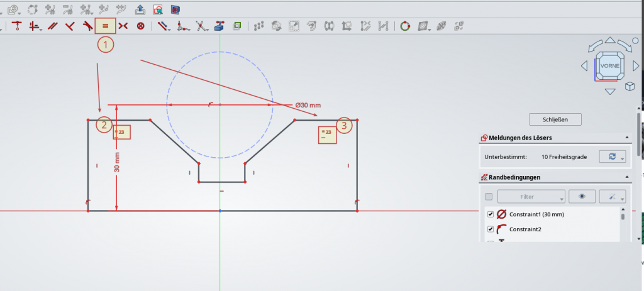This screenshot has width=644, height=291.
Task: Click the Schließen button
Action: pos(555,119)
